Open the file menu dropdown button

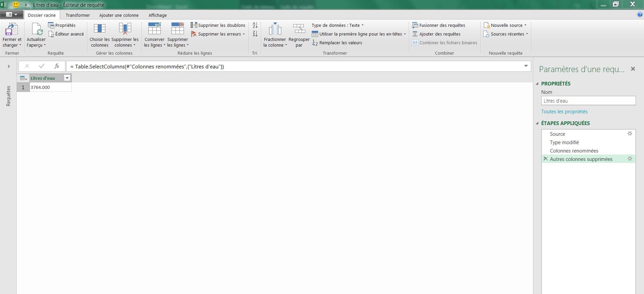coord(12,15)
